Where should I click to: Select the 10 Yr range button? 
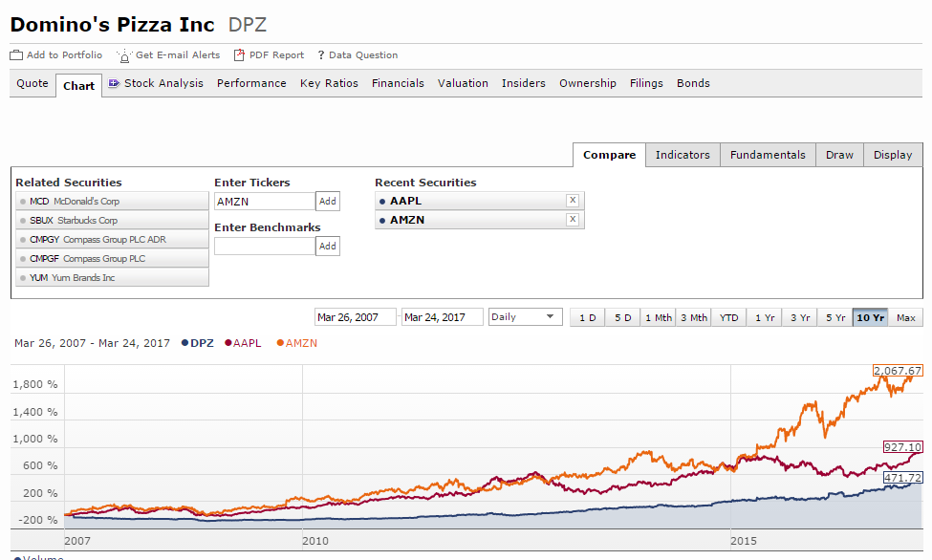pos(871,317)
